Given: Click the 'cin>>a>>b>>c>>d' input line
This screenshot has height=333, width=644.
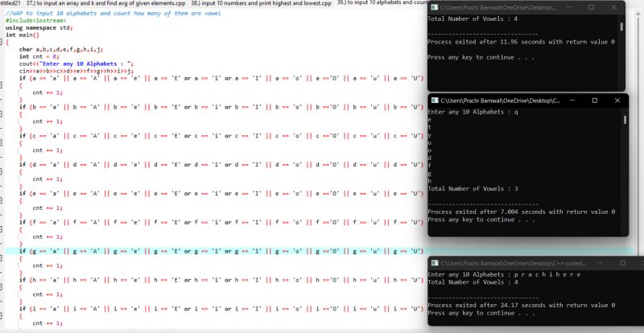Looking at the screenshot, I should pyautogui.click(x=76, y=71).
